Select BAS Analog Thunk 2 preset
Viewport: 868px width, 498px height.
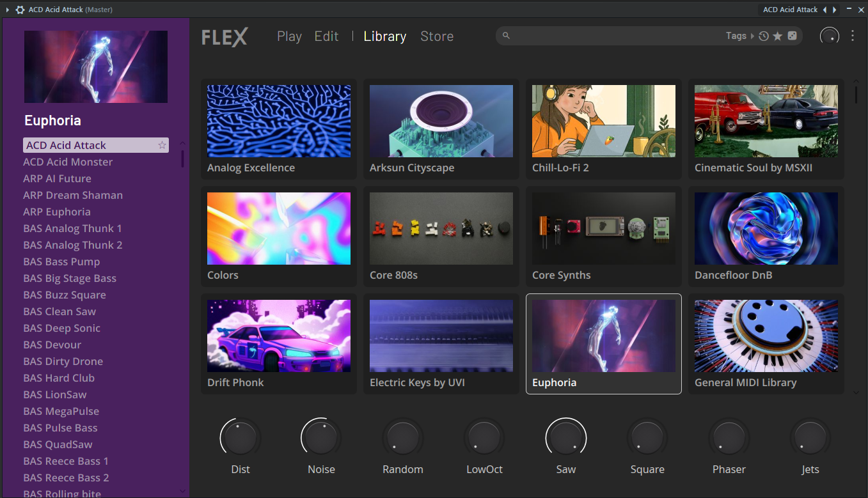(73, 245)
